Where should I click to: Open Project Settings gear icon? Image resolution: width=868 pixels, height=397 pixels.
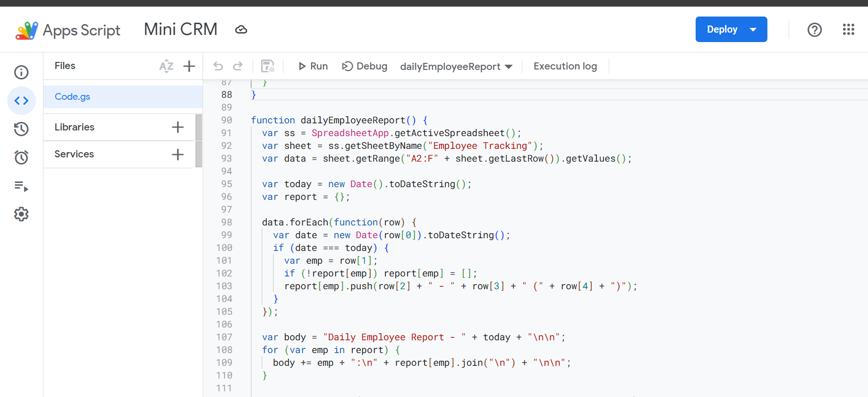[21, 215]
